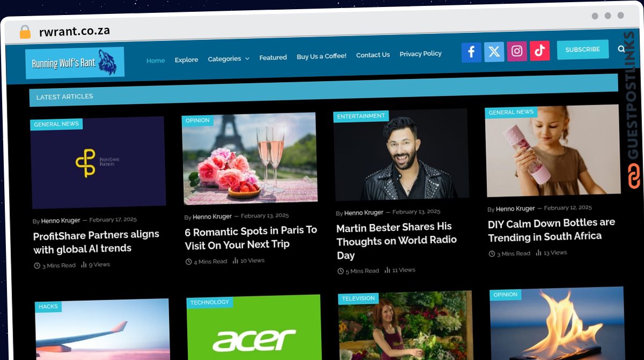Open the Acer logo article thumbnail

click(254, 328)
